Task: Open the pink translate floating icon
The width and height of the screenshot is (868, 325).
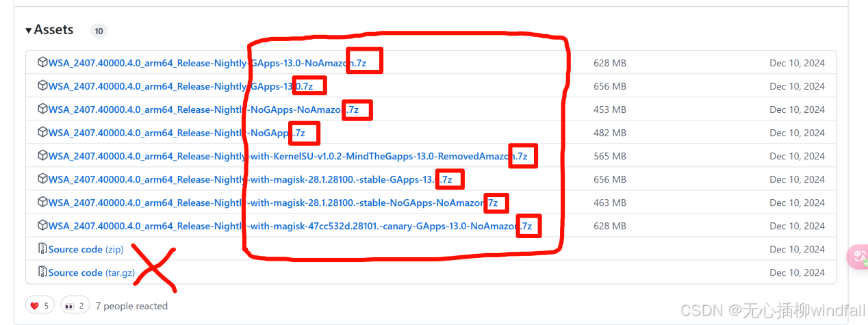Action: tap(858, 257)
